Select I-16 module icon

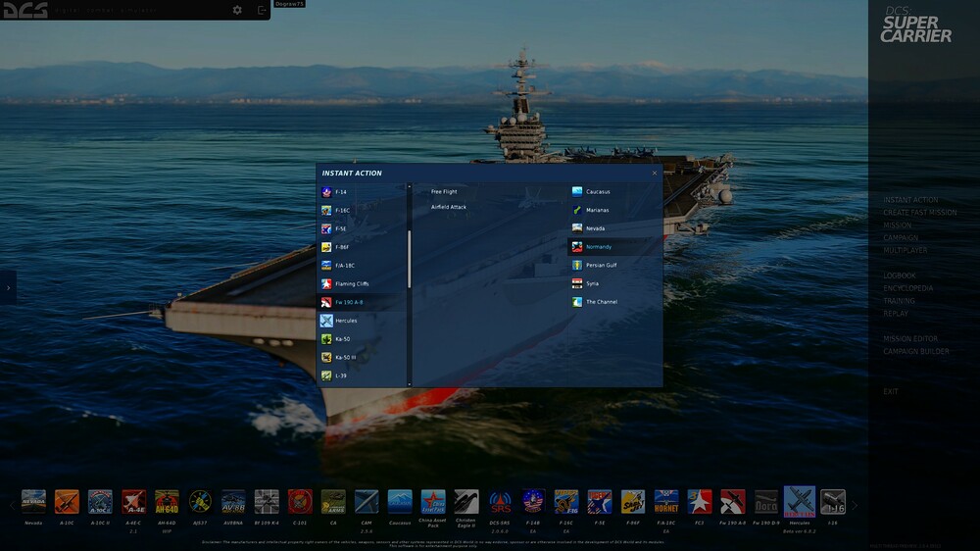point(832,502)
